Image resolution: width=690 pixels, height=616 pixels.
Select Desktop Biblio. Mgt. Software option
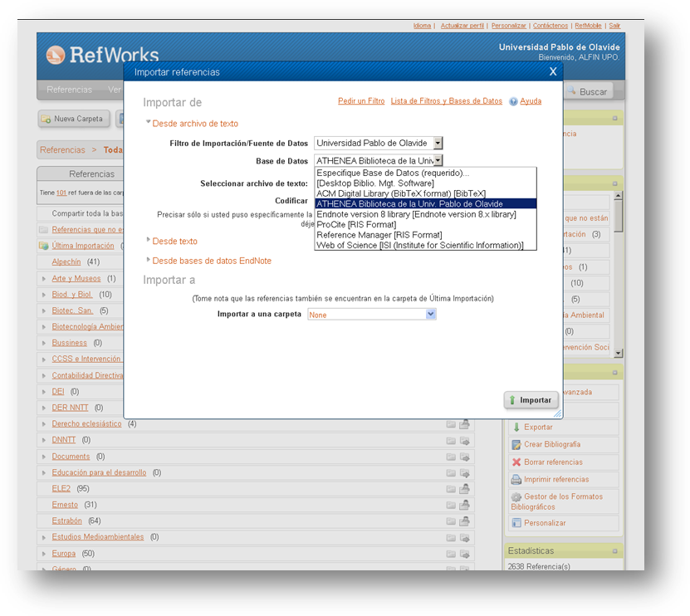(425, 183)
